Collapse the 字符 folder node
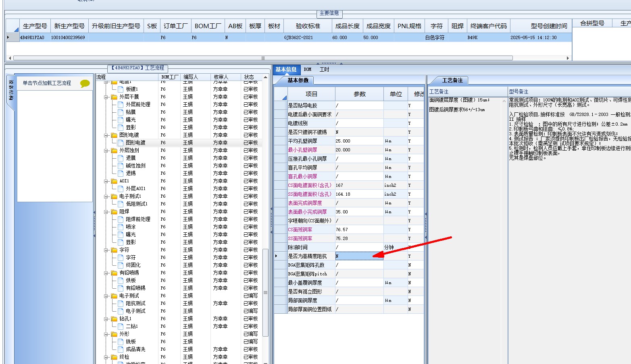The width and height of the screenshot is (631, 364). 106,250
